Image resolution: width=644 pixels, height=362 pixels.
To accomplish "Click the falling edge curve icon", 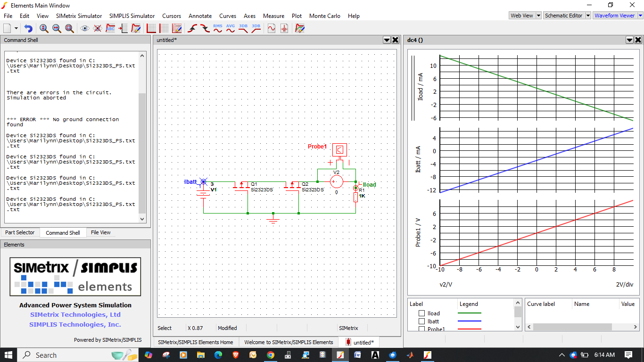I will (205, 28).
